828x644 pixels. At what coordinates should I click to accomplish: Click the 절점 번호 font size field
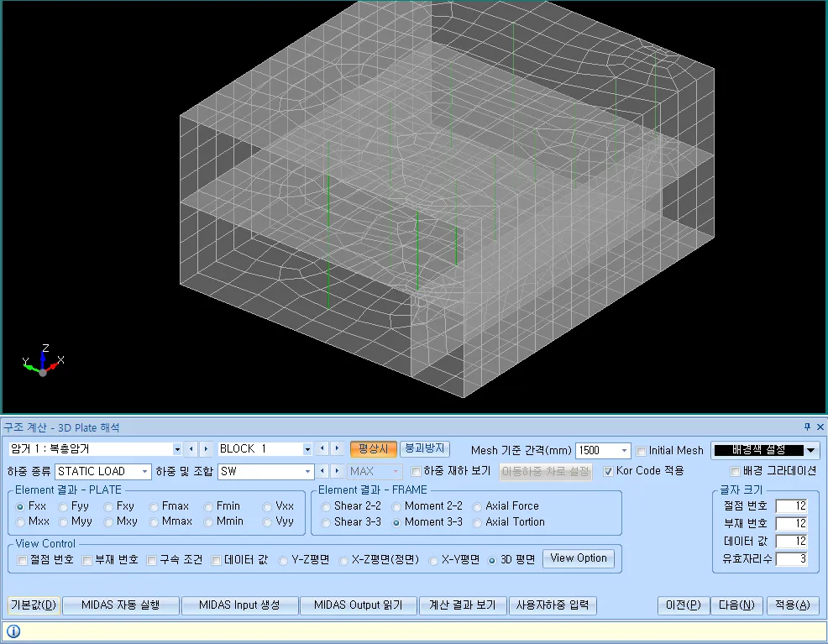point(791,505)
